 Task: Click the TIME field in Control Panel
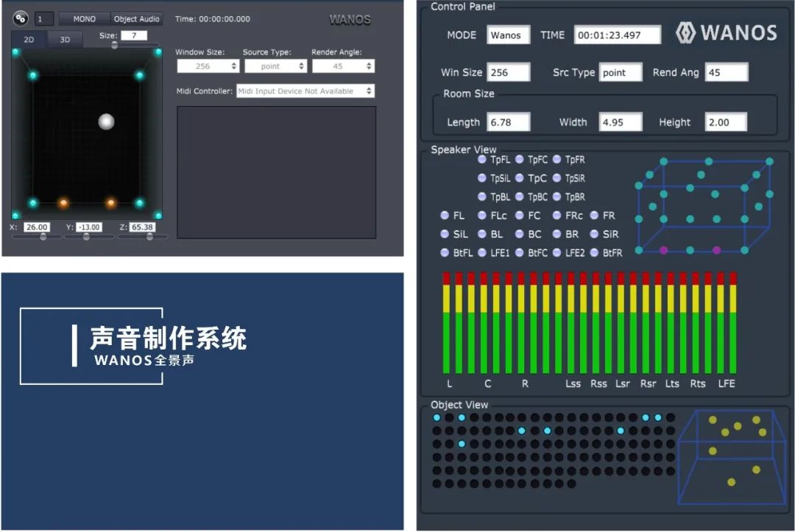(618, 35)
